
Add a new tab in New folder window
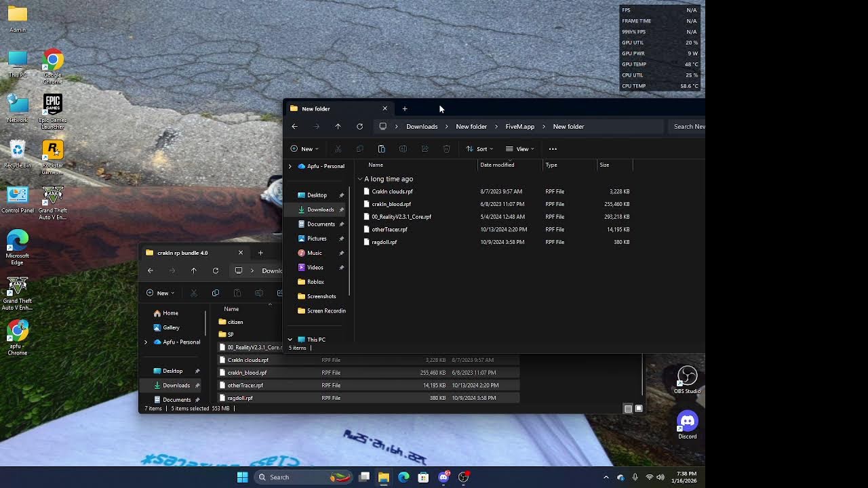[405, 108]
